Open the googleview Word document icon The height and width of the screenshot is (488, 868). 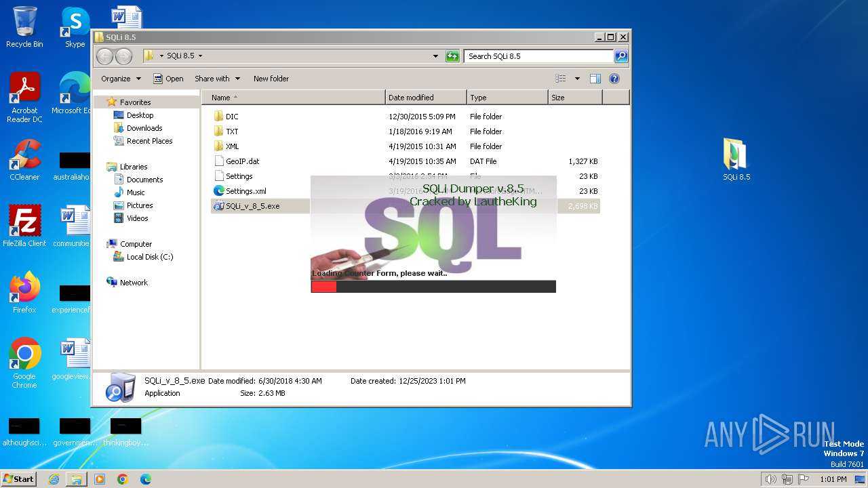(x=71, y=359)
